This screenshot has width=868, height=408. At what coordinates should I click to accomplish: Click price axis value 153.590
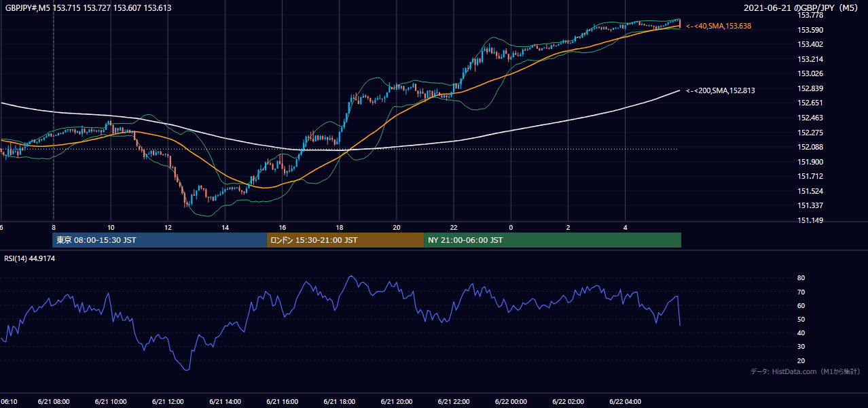(x=810, y=30)
